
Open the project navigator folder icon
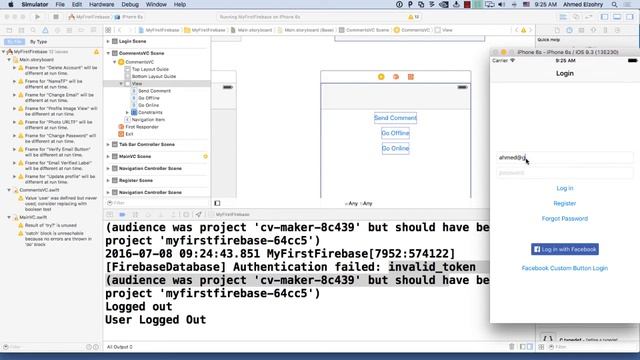pos(9,30)
